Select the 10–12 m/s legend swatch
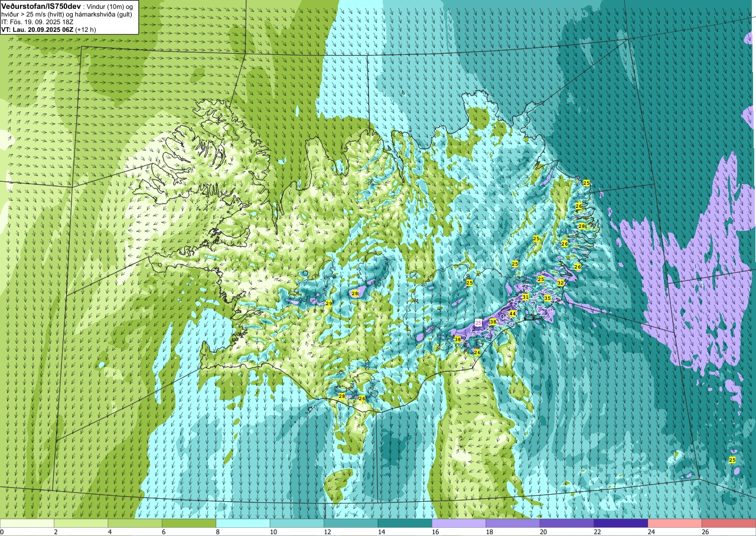This screenshot has height=536, width=756. pyautogui.click(x=297, y=523)
